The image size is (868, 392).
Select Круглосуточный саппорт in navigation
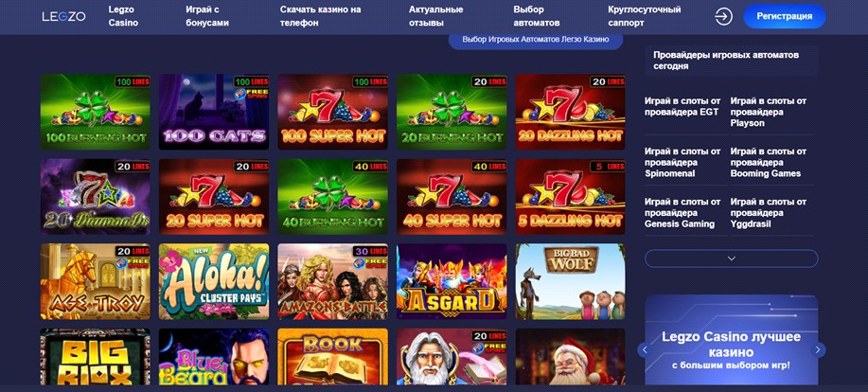[645, 17]
